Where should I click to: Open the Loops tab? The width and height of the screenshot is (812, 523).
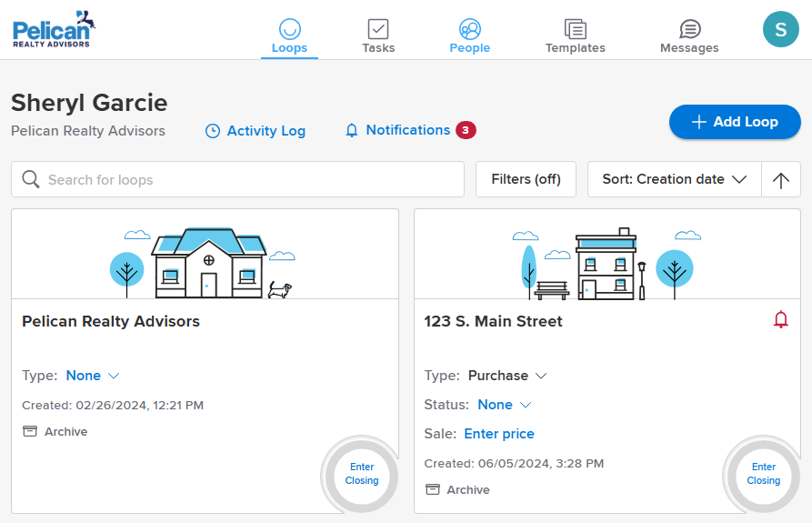289,36
